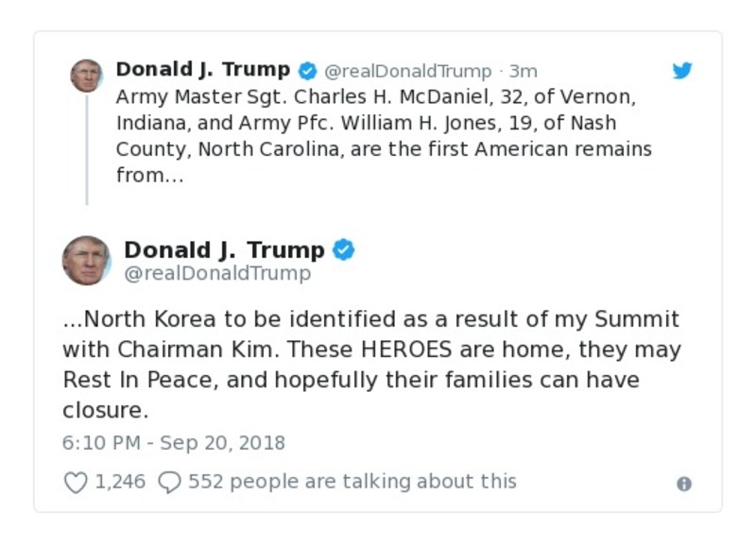Screen dimensions: 756x546
Task: Open @realDonaldTrump under the second tweet name
Action: pos(216,274)
